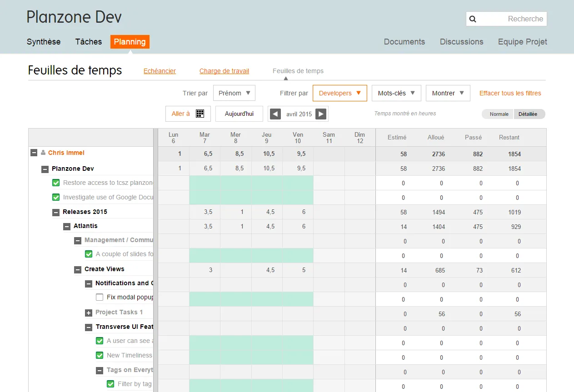Open the Echéancier link
The height and width of the screenshot is (392, 574).
pyautogui.click(x=160, y=71)
